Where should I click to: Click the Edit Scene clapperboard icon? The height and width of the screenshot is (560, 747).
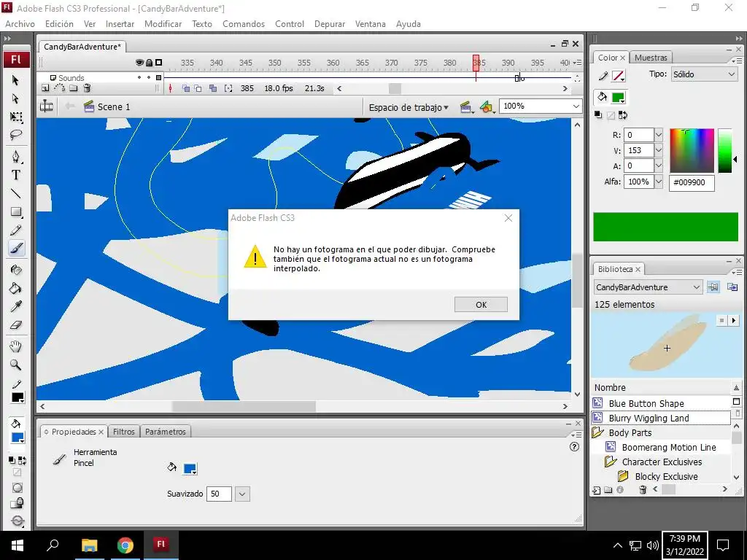[x=466, y=107]
